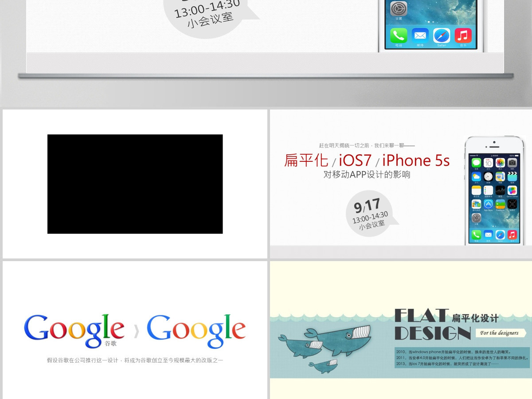Tap Notes icon on the iPhone 5s thumbnail
This screenshot has height=399, width=532.
click(x=477, y=190)
